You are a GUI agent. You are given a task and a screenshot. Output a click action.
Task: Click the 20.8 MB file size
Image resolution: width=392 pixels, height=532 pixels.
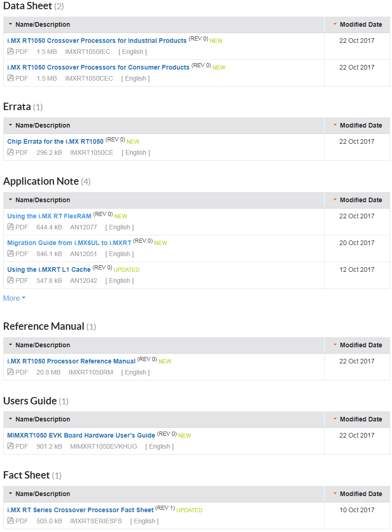click(x=48, y=372)
